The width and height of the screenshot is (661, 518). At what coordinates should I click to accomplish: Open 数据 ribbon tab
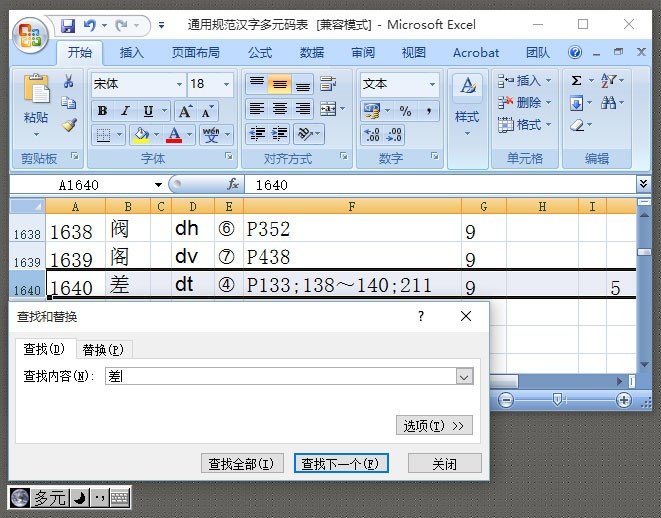pyautogui.click(x=312, y=53)
